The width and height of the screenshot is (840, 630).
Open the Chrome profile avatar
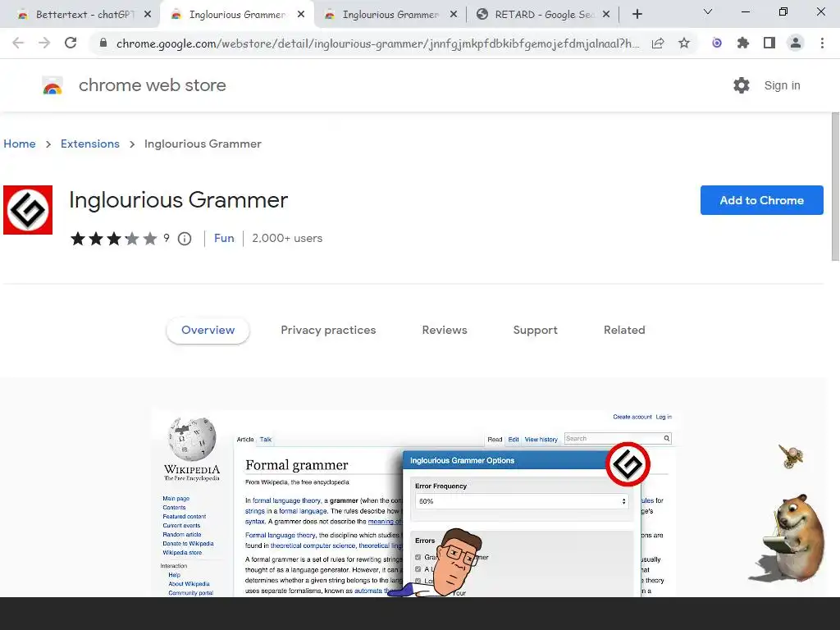pos(796,43)
